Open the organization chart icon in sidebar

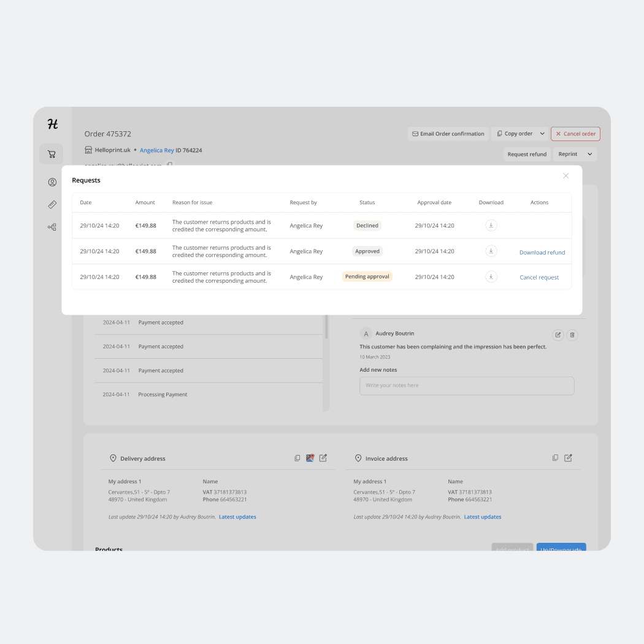click(52, 227)
